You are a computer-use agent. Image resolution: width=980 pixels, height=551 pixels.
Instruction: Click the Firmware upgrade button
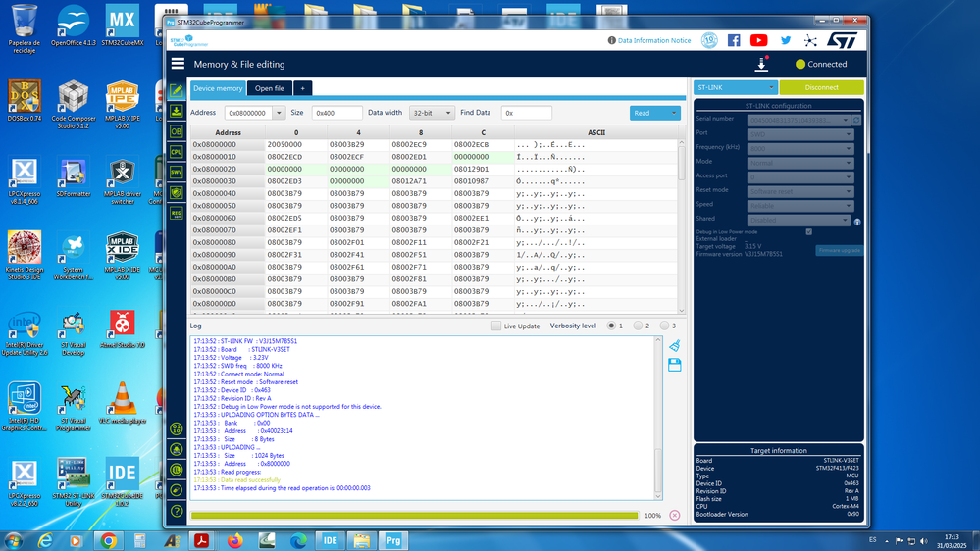pyautogui.click(x=840, y=251)
